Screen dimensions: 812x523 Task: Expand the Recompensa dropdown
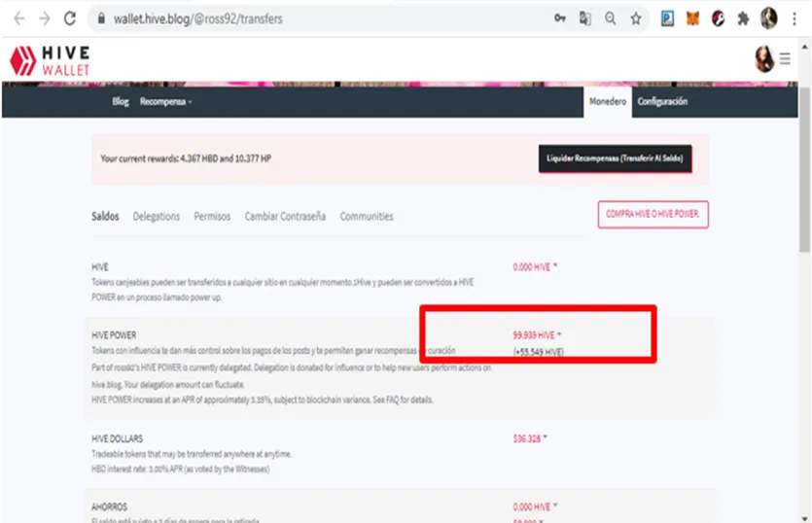coord(165,101)
